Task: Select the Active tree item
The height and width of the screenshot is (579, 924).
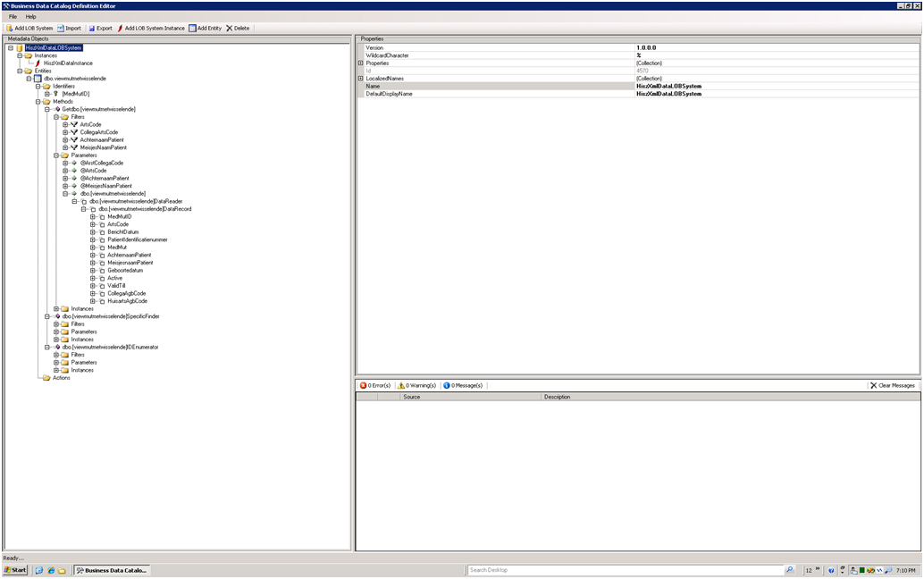Action: [115, 278]
